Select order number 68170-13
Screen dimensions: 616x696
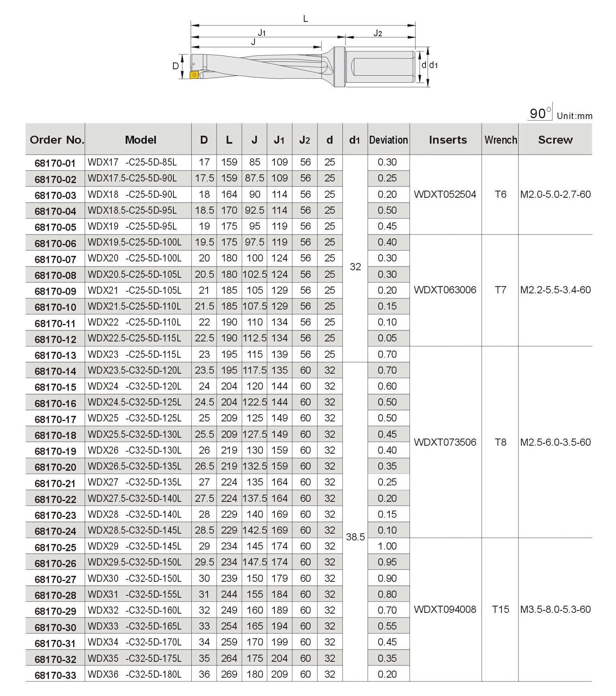[x=55, y=355]
